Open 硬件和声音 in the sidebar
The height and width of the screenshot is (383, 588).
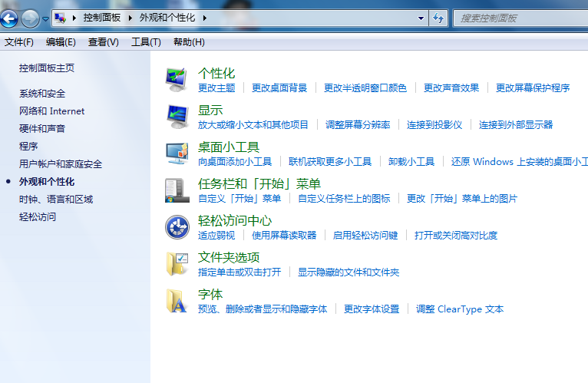pyautogui.click(x=42, y=129)
